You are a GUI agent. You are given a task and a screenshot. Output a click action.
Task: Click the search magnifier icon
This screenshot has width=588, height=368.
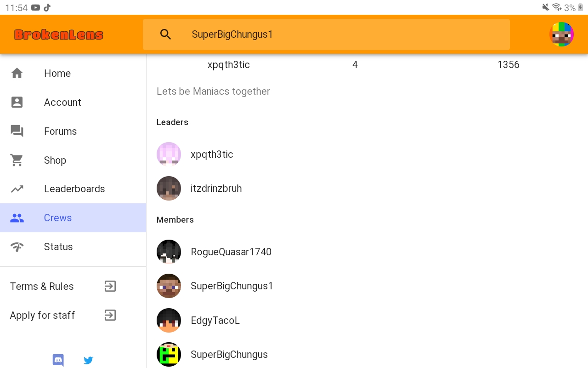click(x=166, y=34)
